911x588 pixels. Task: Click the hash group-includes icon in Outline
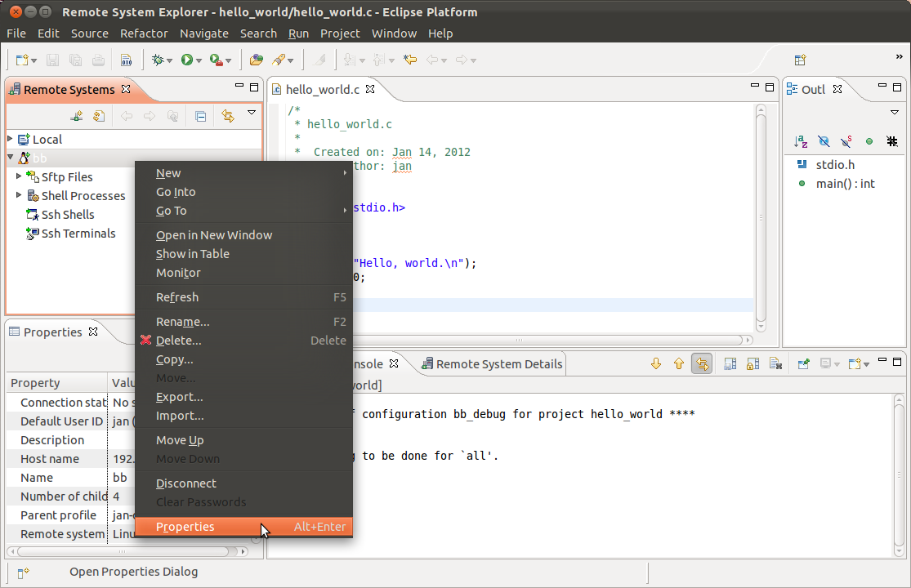[x=892, y=141]
